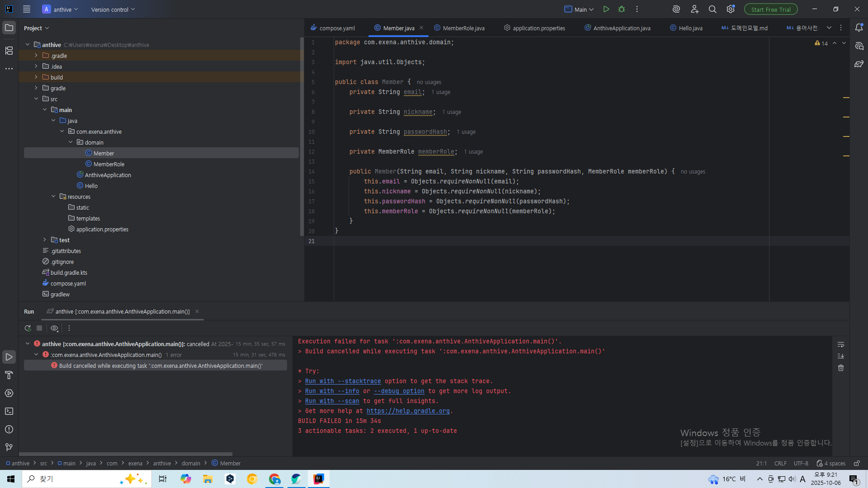Viewport: 868px width, 488px height.
Task: Click the green Run button in toolbar
Action: point(606,9)
